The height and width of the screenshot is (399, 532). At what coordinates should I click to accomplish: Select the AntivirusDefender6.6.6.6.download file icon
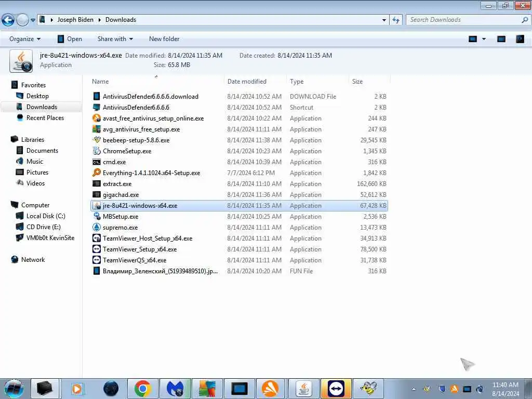point(97,96)
